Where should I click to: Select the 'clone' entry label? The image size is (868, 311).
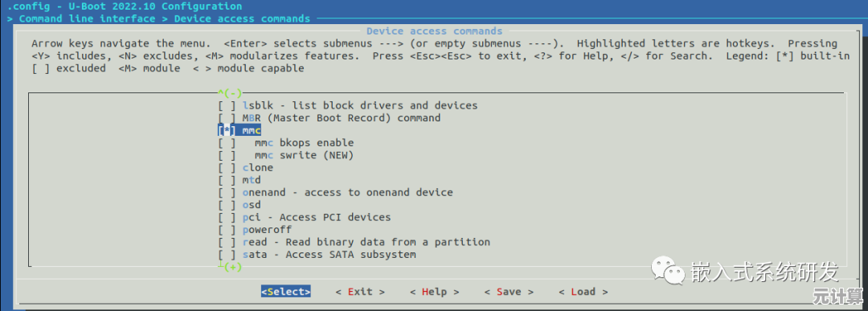pyautogui.click(x=257, y=168)
